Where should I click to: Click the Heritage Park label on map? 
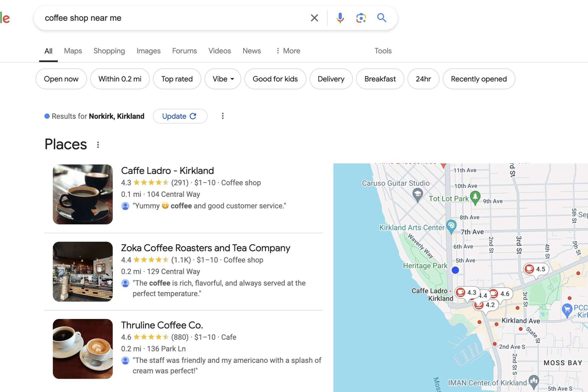click(425, 266)
